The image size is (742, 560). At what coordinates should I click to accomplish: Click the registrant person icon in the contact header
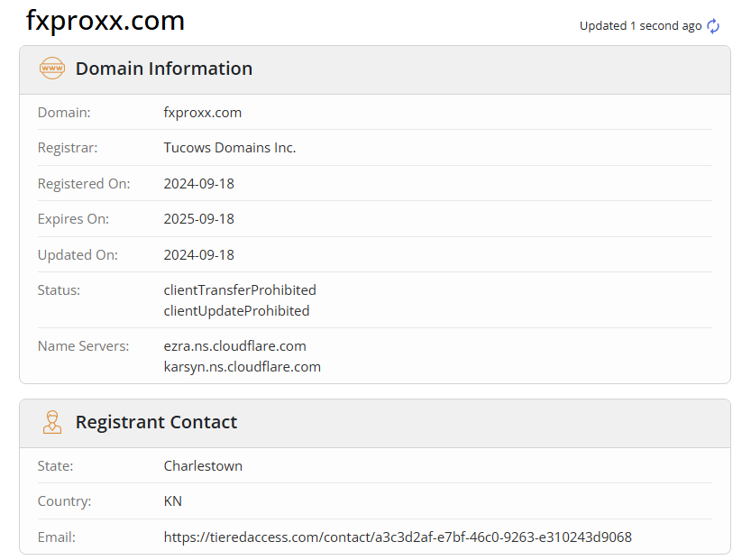pyautogui.click(x=51, y=422)
